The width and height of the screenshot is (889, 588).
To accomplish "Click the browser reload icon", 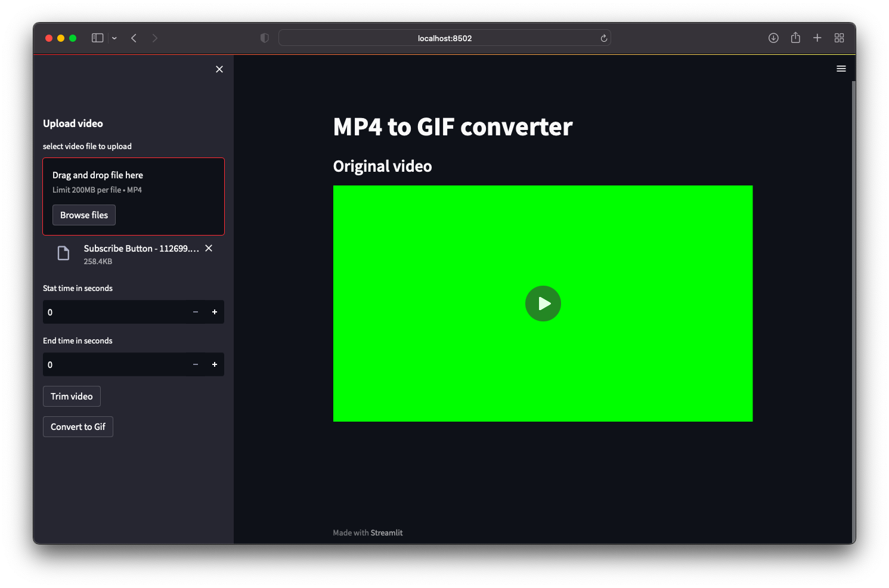I will [x=603, y=38].
